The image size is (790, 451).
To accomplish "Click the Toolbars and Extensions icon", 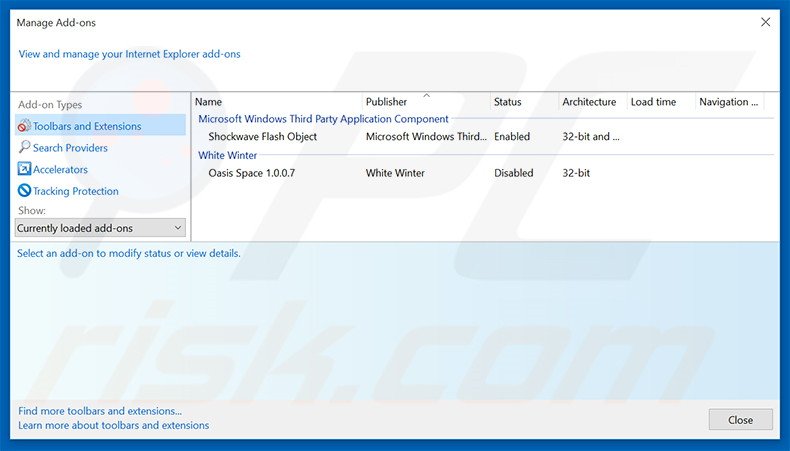I will click(x=24, y=125).
